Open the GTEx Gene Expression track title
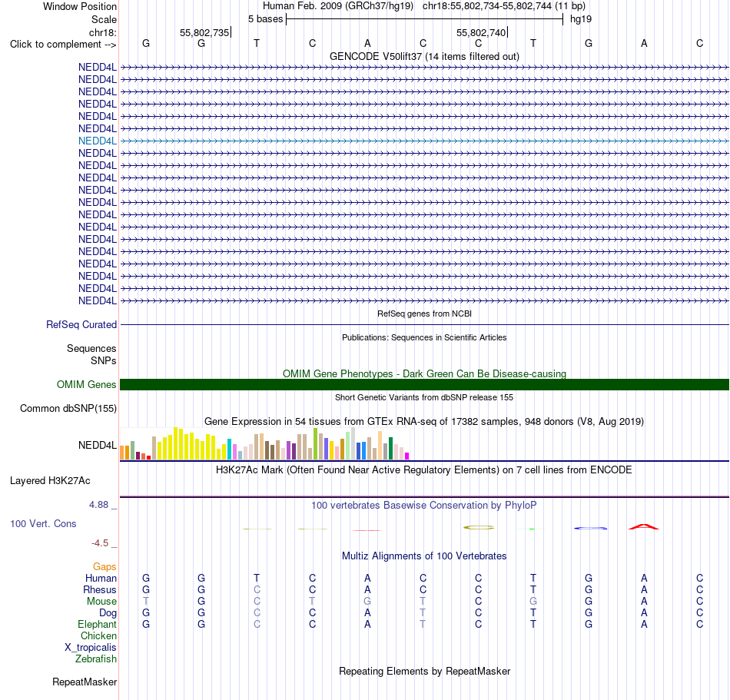Viewport: 730px width, 700px height. click(424, 421)
